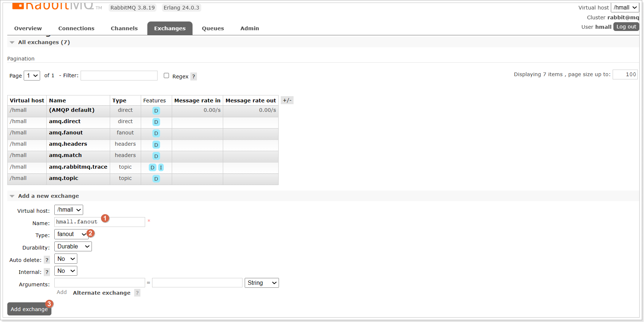Viewport: 644px width, 322px height.
Task: Click the Log out button
Action: [x=626, y=27]
